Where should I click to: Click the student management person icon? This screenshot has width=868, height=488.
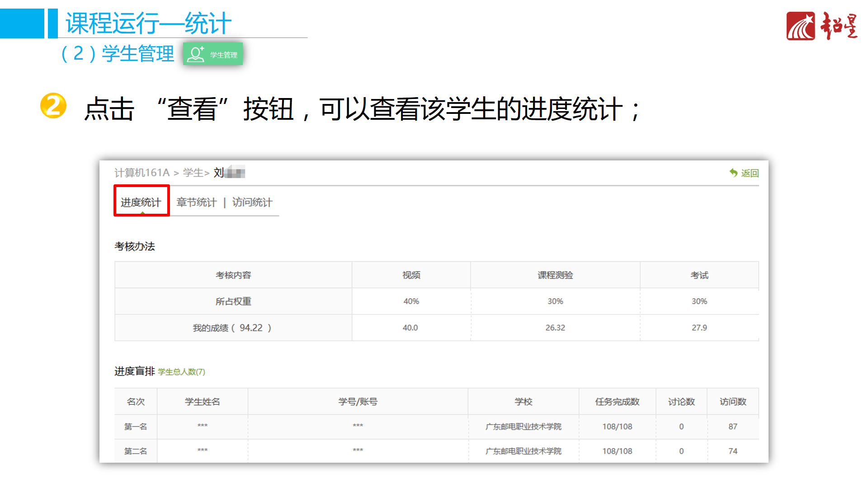pos(195,54)
